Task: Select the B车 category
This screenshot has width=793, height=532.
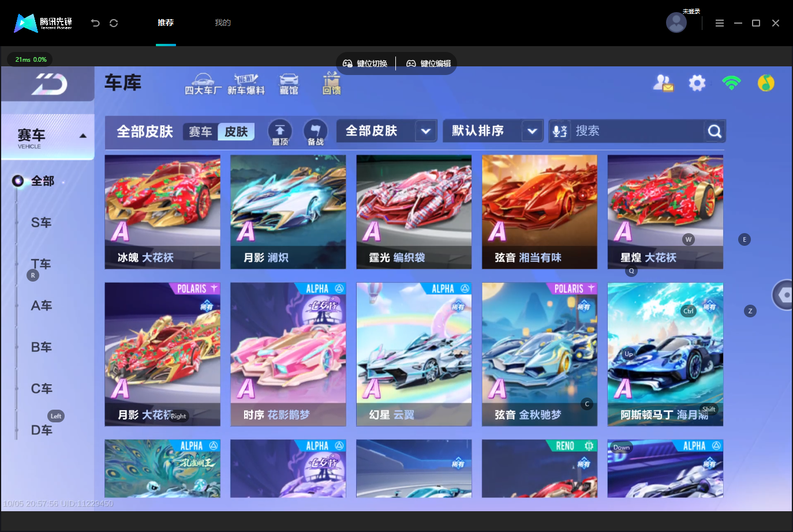Action: coord(41,347)
